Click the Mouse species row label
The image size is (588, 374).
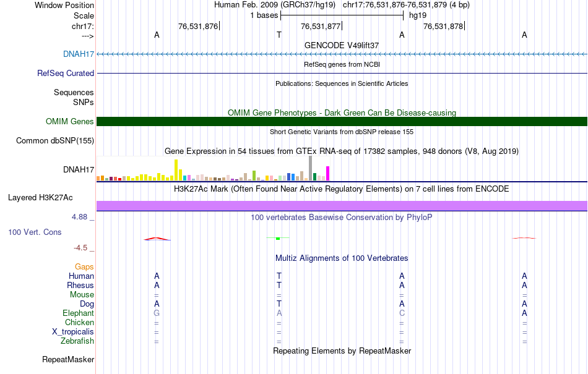click(x=82, y=295)
